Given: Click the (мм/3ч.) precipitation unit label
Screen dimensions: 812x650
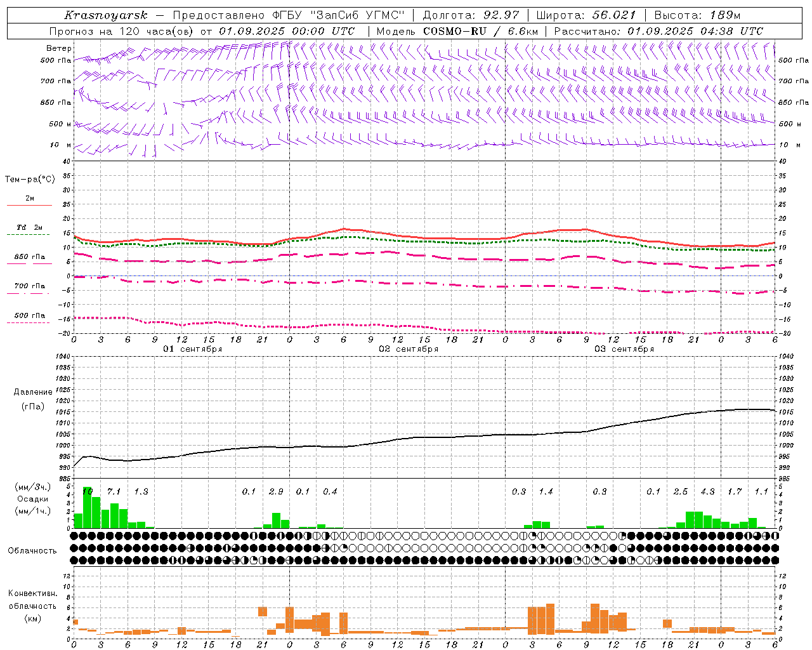Looking at the screenshot, I should [x=33, y=487].
